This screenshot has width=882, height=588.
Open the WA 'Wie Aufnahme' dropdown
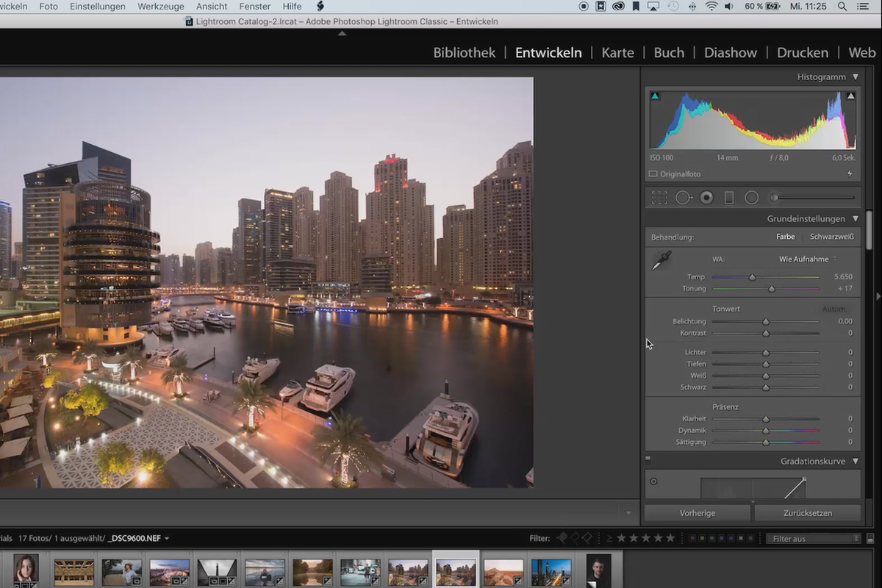point(807,259)
